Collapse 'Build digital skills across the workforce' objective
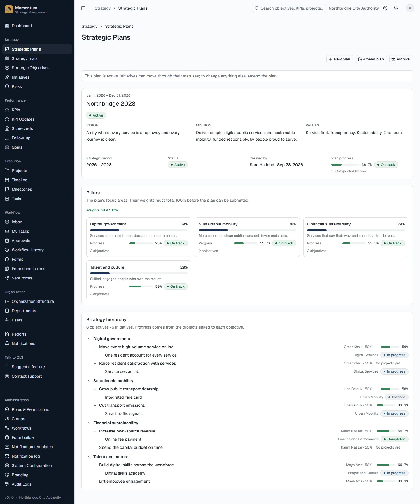 pos(95,465)
